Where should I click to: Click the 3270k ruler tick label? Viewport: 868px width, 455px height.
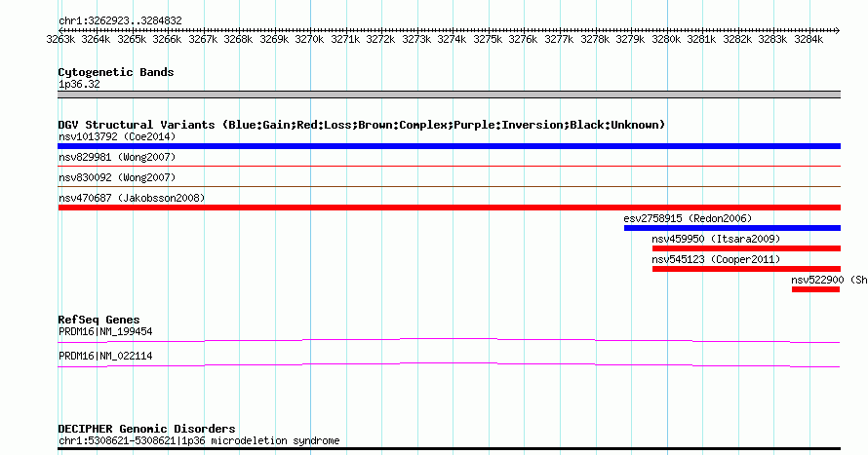click(x=309, y=39)
